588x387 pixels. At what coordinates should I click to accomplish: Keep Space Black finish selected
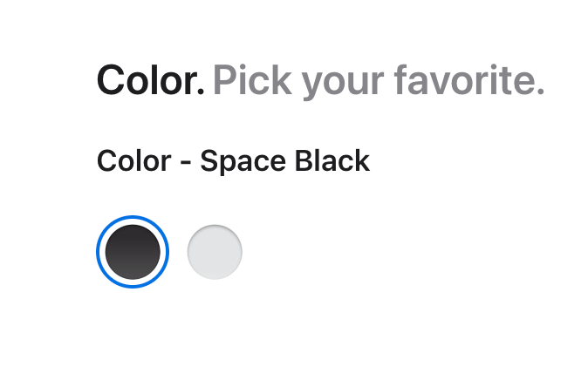[133, 252]
